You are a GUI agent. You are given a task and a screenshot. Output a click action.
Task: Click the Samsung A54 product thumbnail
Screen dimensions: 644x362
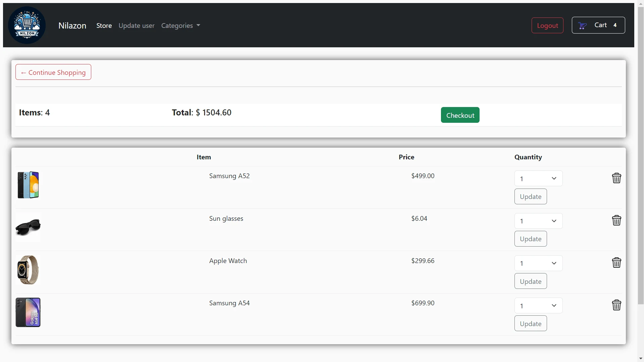(x=28, y=312)
